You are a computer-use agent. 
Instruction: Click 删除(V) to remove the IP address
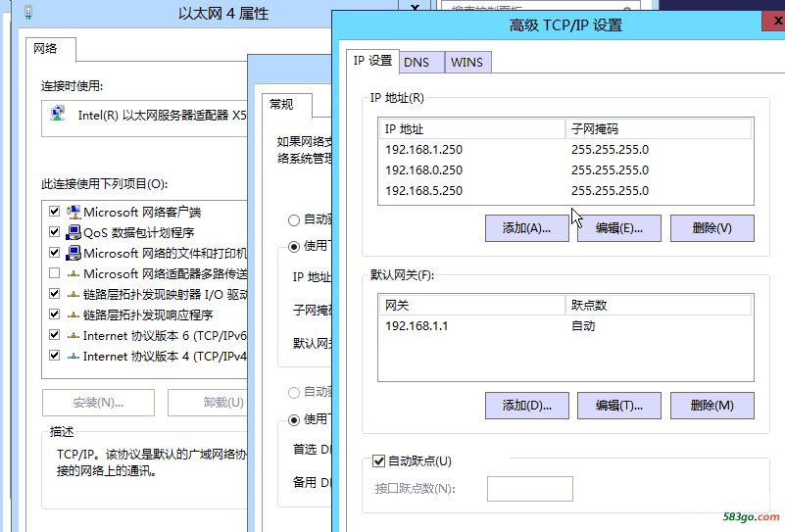(x=711, y=228)
